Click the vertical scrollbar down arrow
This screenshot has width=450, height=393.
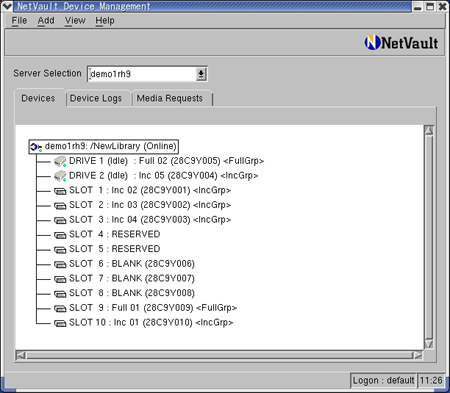click(x=429, y=344)
